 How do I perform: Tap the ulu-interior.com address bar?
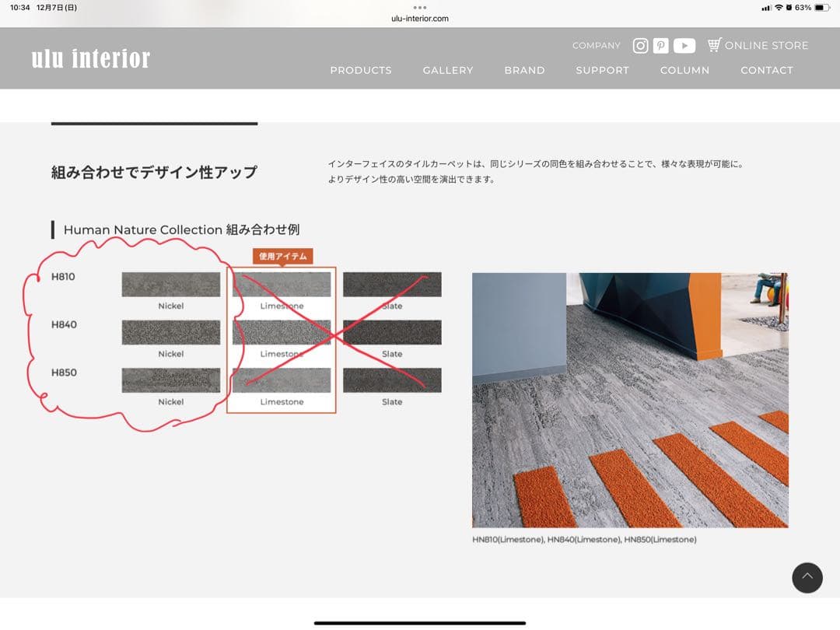[x=420, y=19]
